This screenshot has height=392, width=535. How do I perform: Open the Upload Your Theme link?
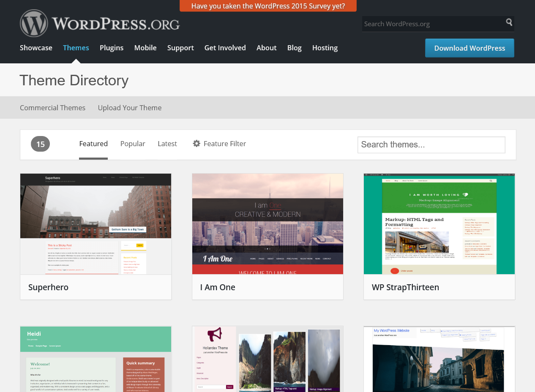tap(130, 108)
